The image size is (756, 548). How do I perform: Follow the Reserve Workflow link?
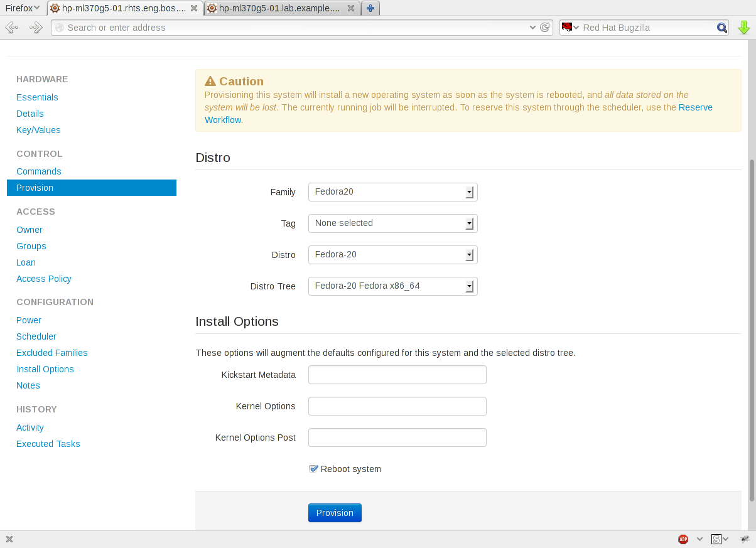click(x=458, y=114)
